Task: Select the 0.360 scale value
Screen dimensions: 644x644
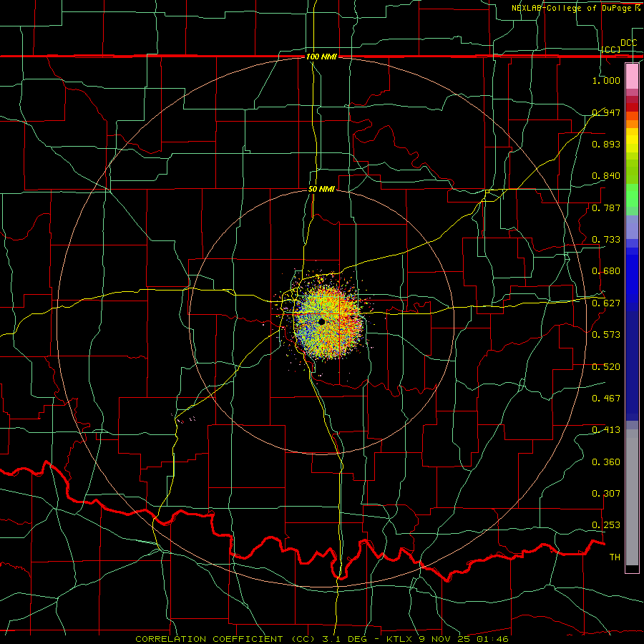Action: pos(606,462)
